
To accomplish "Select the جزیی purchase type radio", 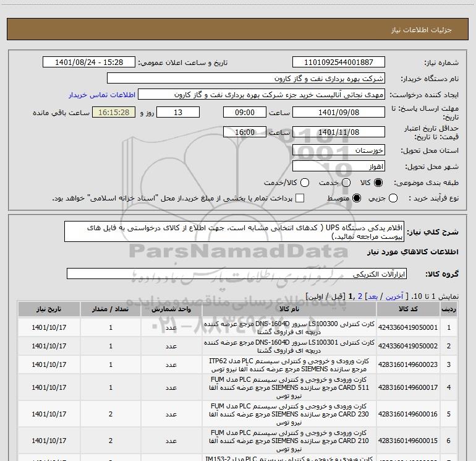I will click(393, 198).
